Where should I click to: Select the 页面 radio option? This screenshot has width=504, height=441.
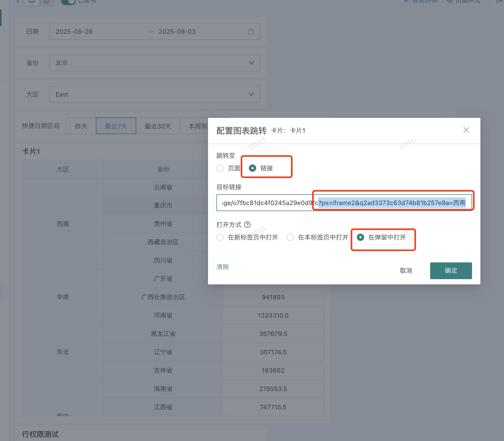[x=220, y=168]
